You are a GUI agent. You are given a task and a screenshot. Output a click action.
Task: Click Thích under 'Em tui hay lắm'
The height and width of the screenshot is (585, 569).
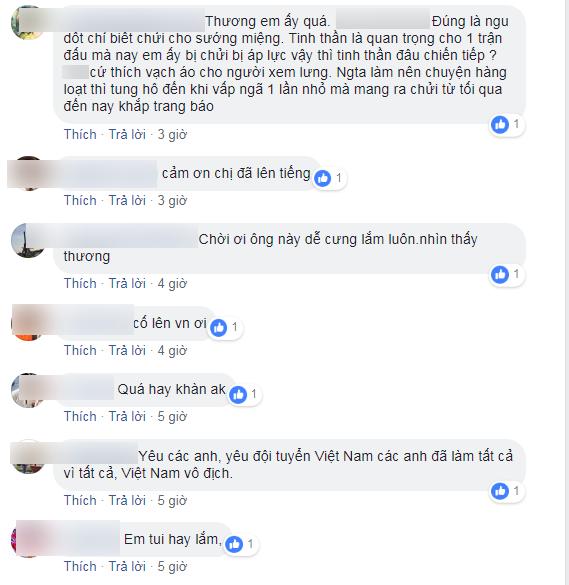tap(80, 566)
